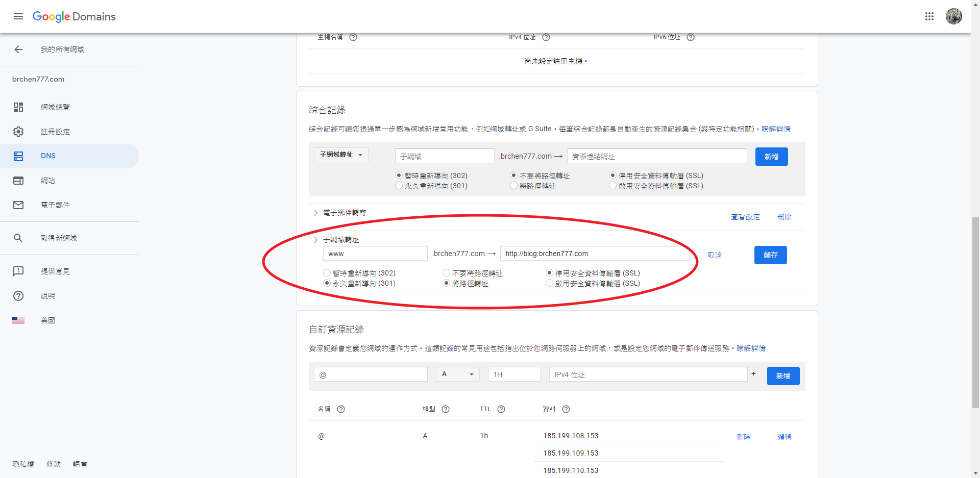
Task: Expand the 電子郵件轉寄 record row
Action: tap(316, 213)
